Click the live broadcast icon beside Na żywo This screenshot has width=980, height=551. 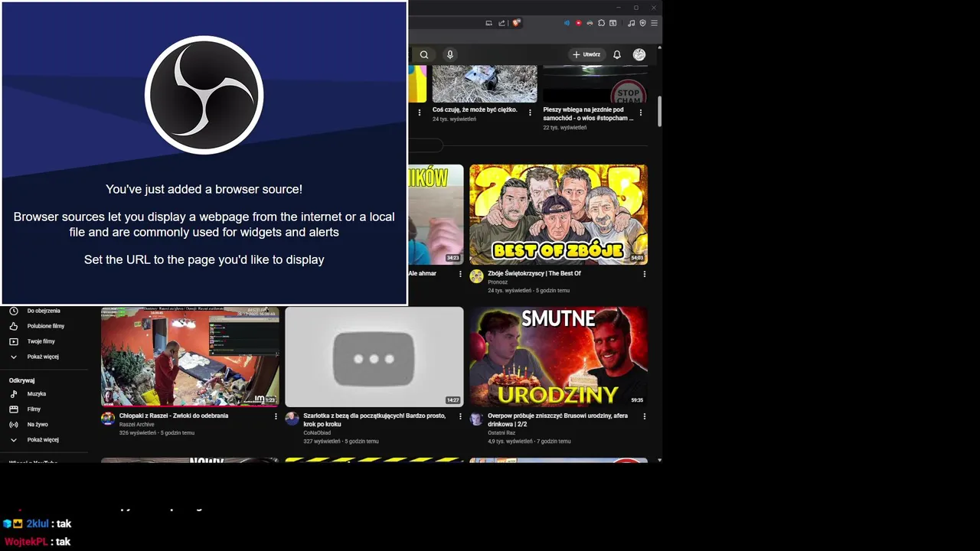click(x=13, y=425)
